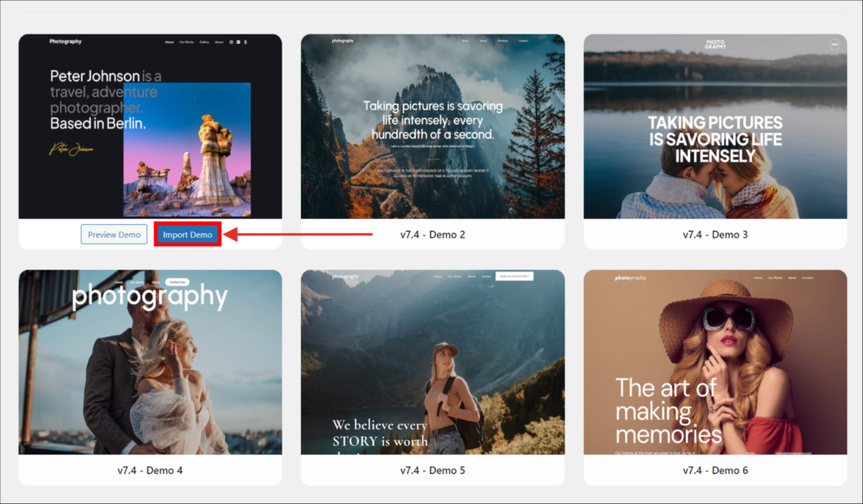Click the 'v7.4 - Demo 4' label
This screenshot has height=504, width=863.
click(x=150, y=470)
